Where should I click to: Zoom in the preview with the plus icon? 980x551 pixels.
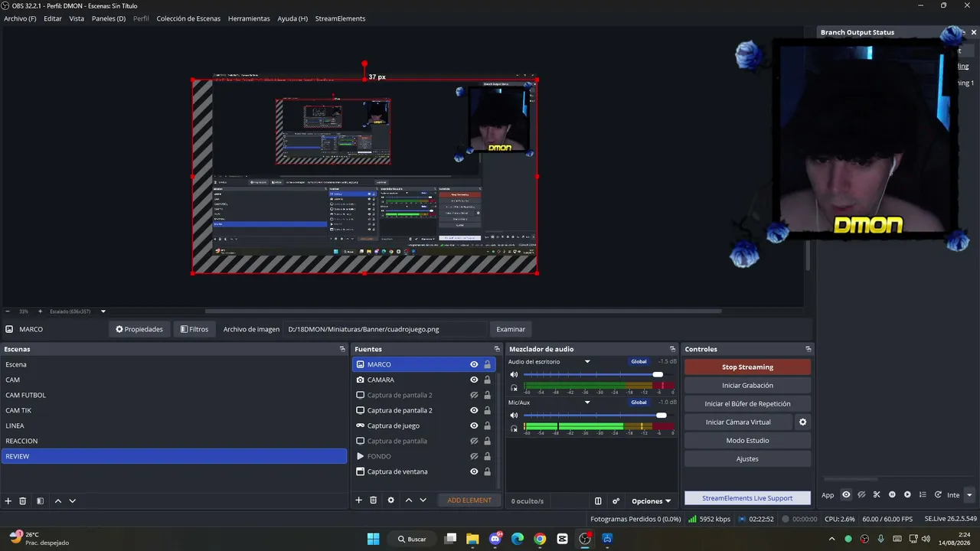pyautogui.click(x=39, y=311)
